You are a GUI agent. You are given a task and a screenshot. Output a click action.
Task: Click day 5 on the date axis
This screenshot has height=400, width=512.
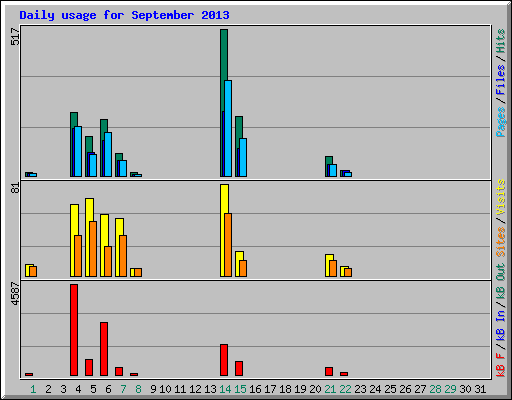tap(93, 389)
